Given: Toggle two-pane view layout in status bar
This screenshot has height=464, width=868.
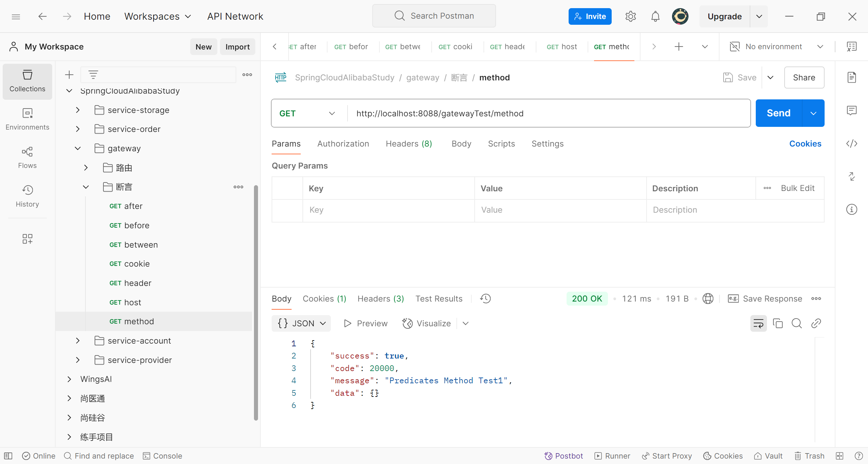Looking at the screenshot, I should click(840, 456).
